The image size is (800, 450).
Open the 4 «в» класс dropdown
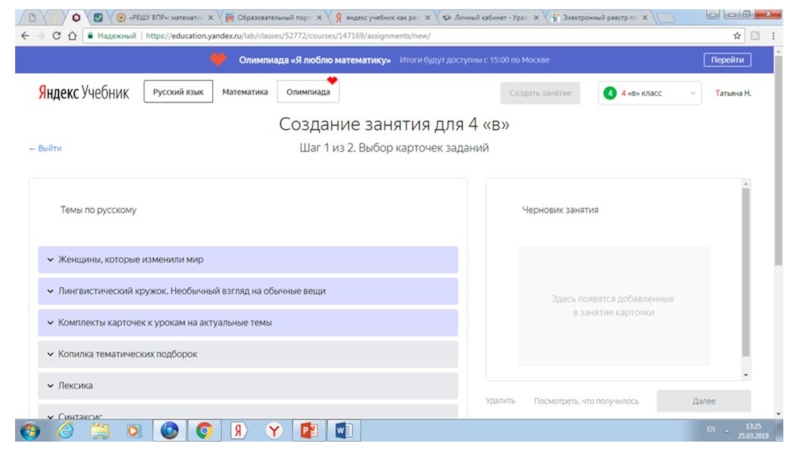[x=650, y=93]
